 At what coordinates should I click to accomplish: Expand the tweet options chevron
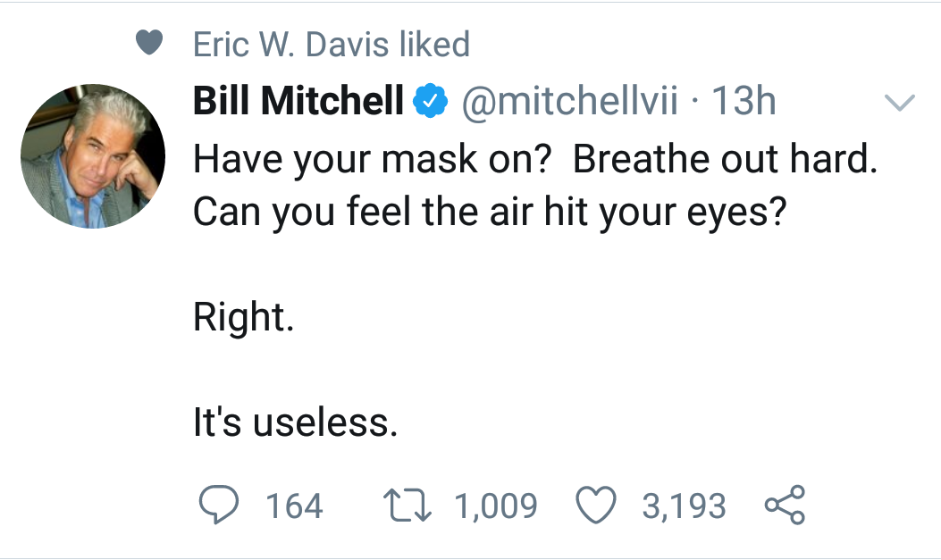tap(900, 103)
